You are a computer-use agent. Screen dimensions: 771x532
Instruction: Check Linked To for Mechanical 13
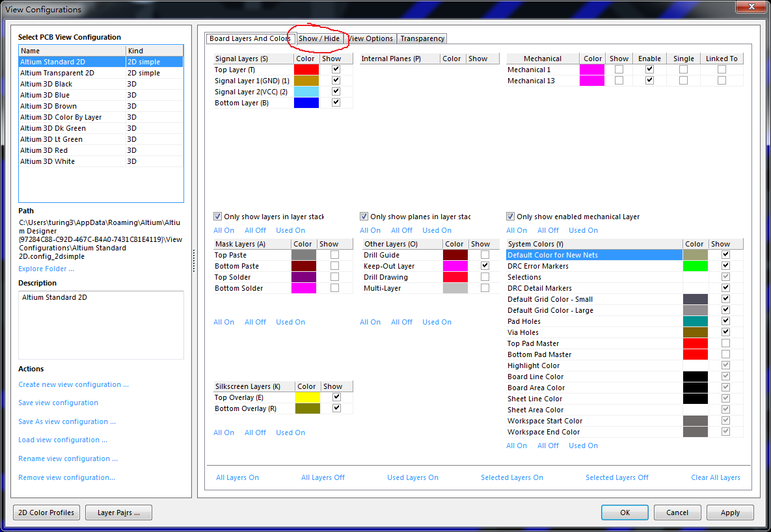(x=722, y=80)
